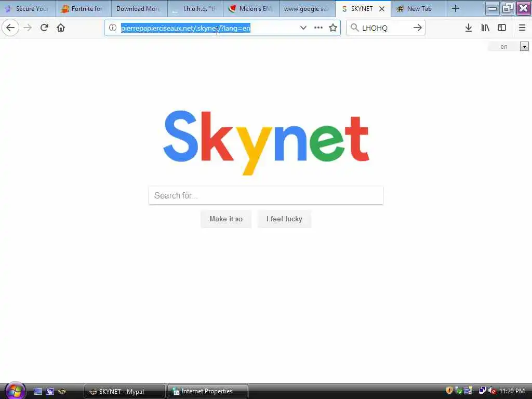Switch to the l.h.o.h.q. tab
This screenshot has height=399, width=532.
[195, 9]
